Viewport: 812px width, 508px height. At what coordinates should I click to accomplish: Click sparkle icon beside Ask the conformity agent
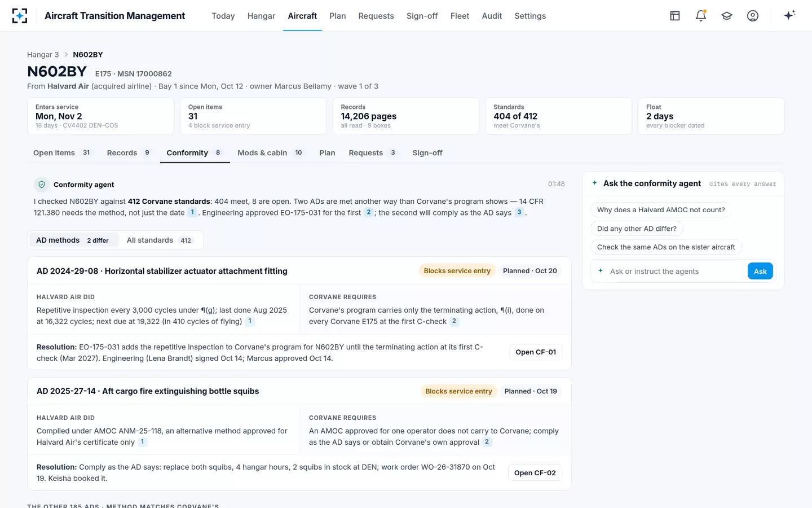pos(594,183)
